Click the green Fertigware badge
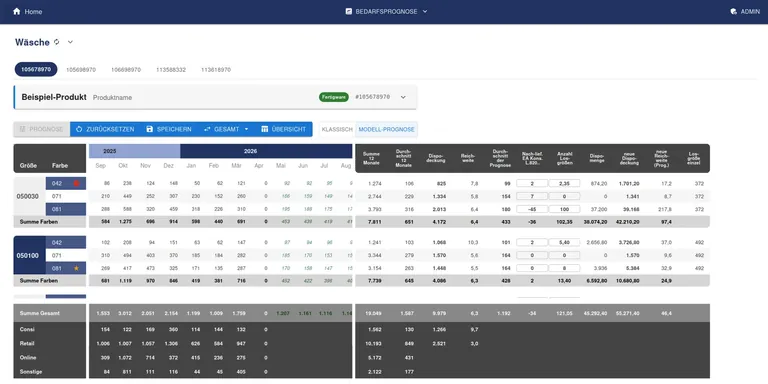The width and height of the screenshot is (768, 384). point(334,97)
